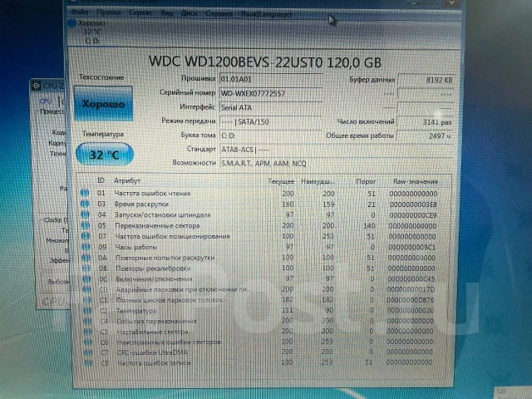Viewport: 532px width, 399px height.
Task: Click raw value 0000000003E8
Action: (413, 204)
